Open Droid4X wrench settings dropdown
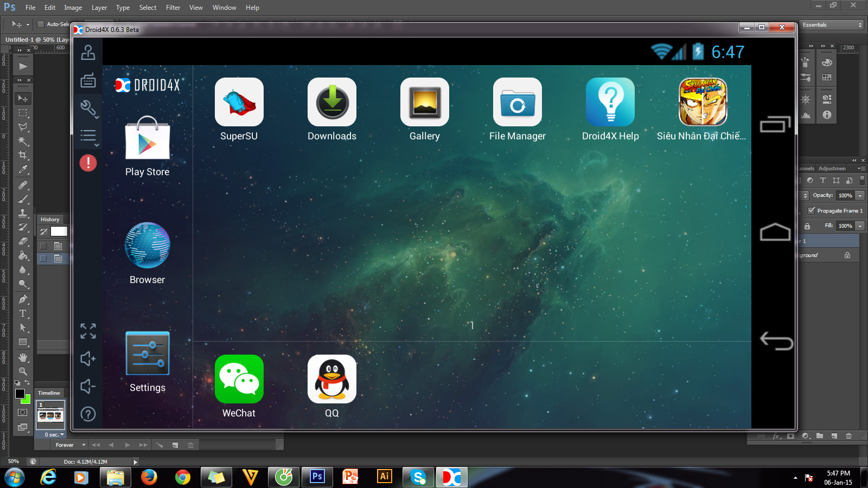This screenshot has width=868, height=488. click(89, 108)
